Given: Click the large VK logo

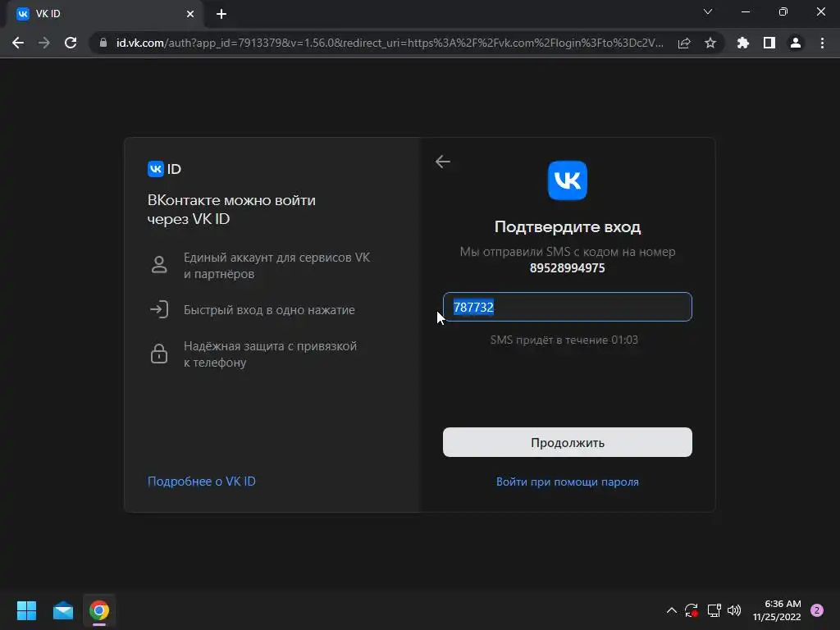Looking at the screenshot, I should coord(568,180).
